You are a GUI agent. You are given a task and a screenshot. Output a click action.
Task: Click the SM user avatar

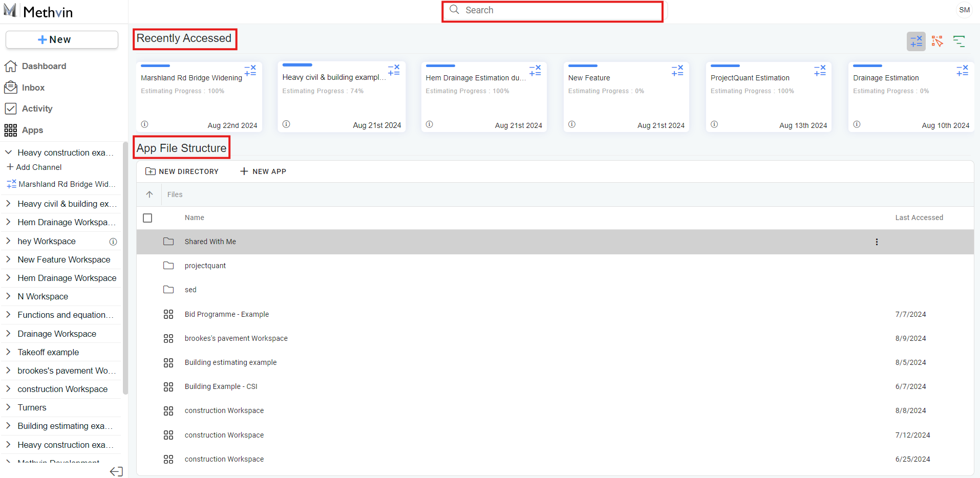pos(964,10)
